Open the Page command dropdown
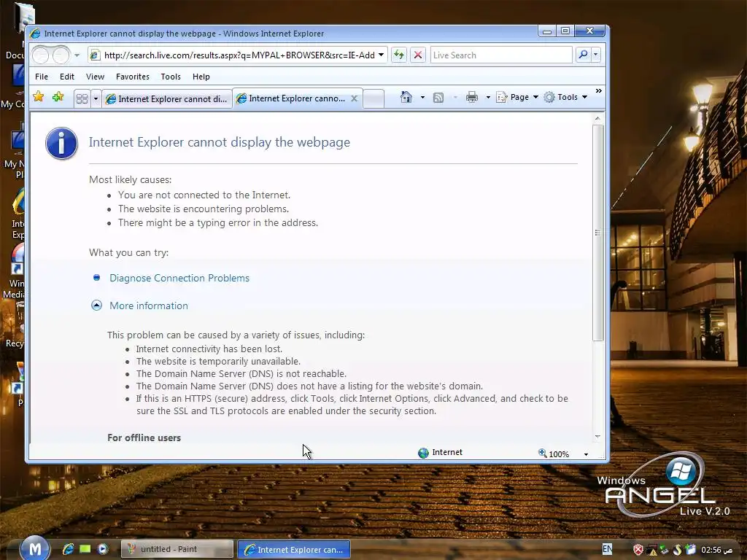This screenshot has height=560, width=747. pos(517,97)
